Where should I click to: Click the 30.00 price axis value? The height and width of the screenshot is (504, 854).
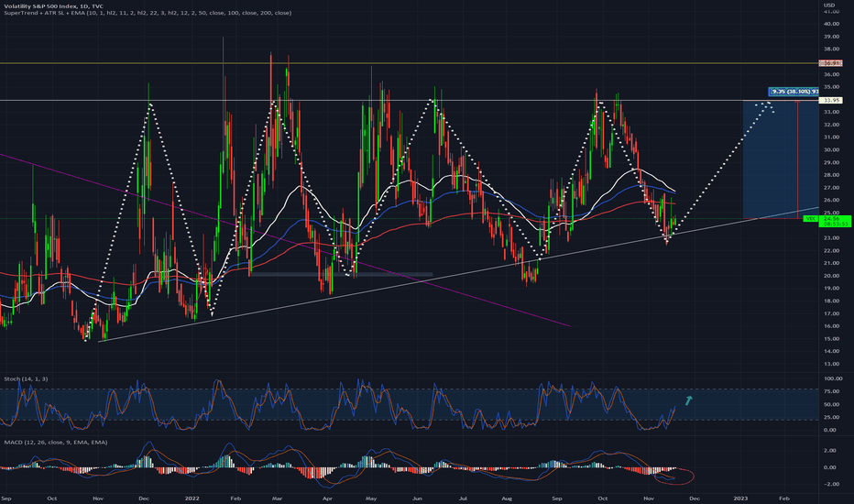tap(831, 150)
